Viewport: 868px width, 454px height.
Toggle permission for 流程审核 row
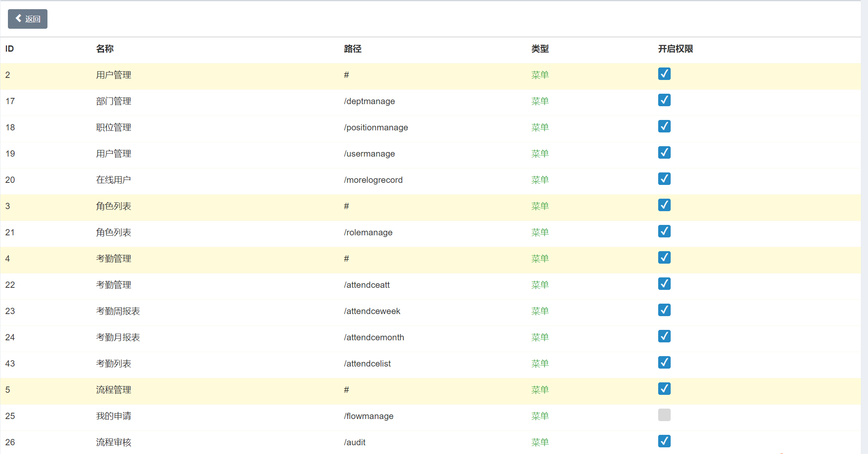click(664, 441)
